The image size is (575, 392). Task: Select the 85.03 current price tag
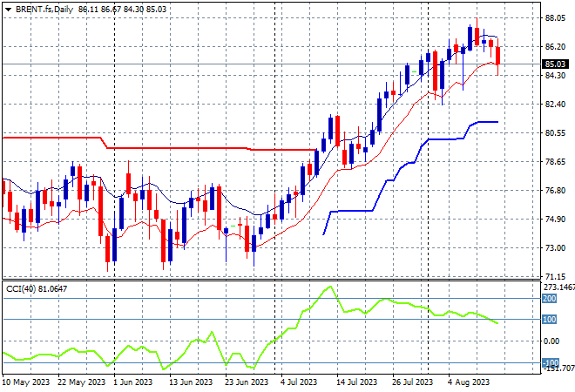pyautogui.click(x=555, y=64)
